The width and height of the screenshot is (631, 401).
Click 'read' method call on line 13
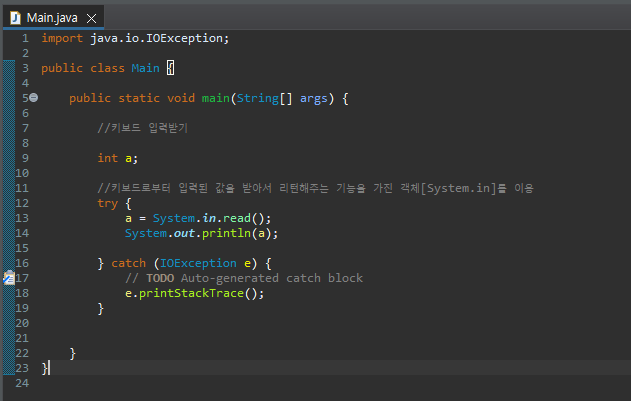pyautogui.click(x=237, y=218)
